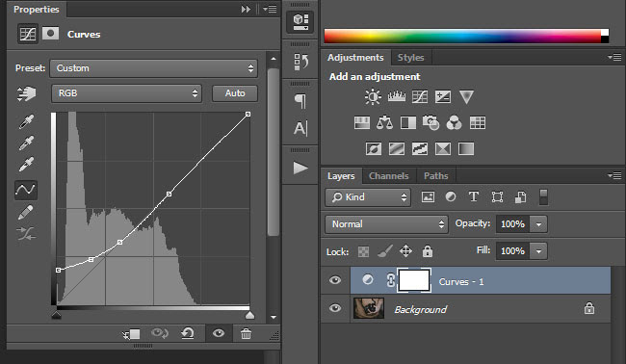
Task: Open the Layers panel flyout menu
Action: click(614, 175)
